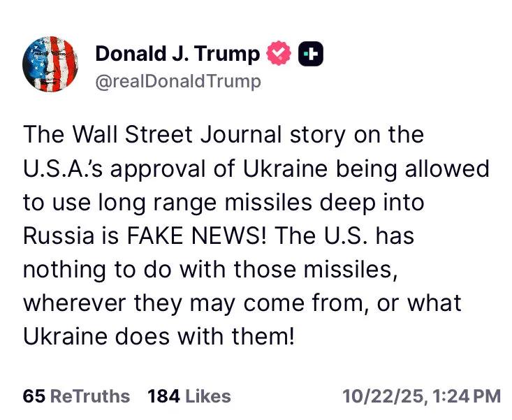Click the black plus badge icon
Viewport: 512px width, 420px height.
(311, 54)
